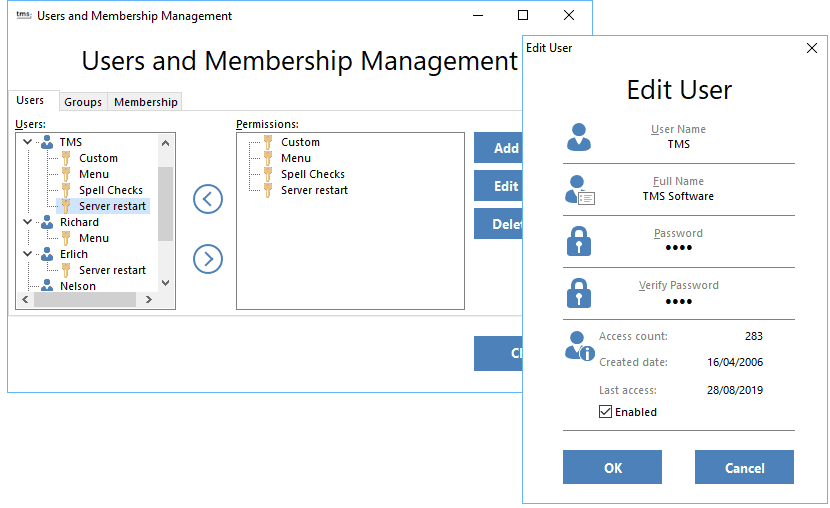Click the key icon next to Custom in Permissions
This screenshot has width=830, height=508.
click(268, 142)
